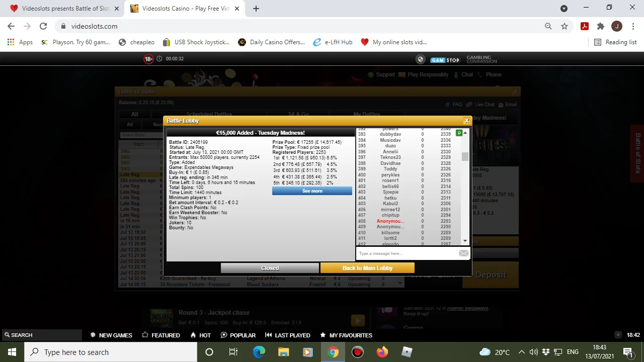Click the browser zoom magnifier icon

548,26
